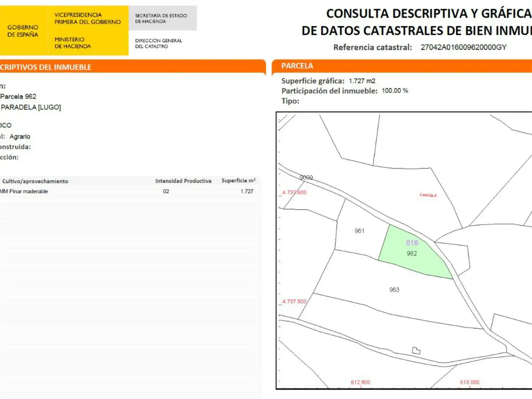Click the CONSULTA DESCRIPTIVA Y GRÁFICA title
This screenshot has height=399, width=532.
tap(429, 14)
